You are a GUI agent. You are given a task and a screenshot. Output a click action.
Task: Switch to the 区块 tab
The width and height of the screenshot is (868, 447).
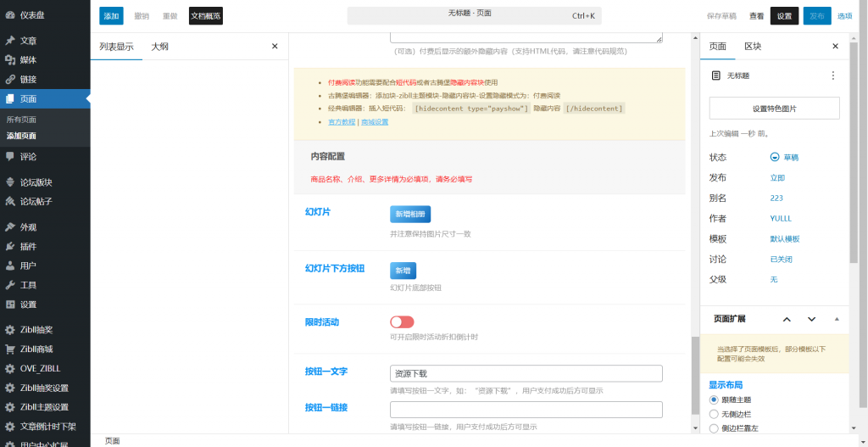[753, 47]
